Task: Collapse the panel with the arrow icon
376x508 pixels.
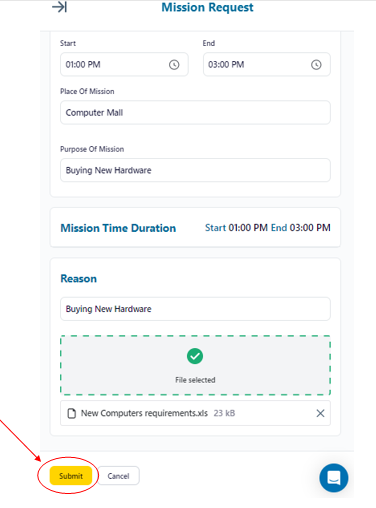Action: [x=59, y=7]
